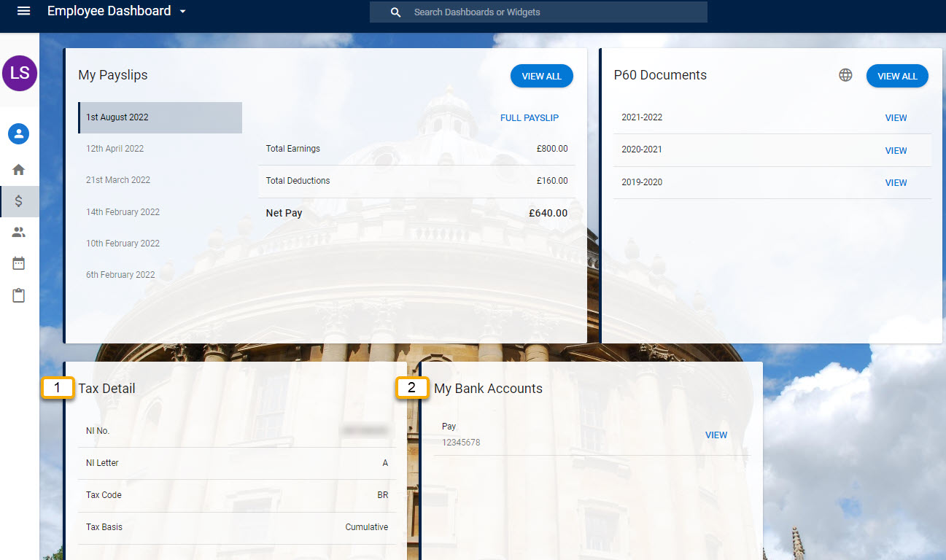946x560 pixels.
Task: Open the LS user avatar
Action: click(x=20, y=73)
